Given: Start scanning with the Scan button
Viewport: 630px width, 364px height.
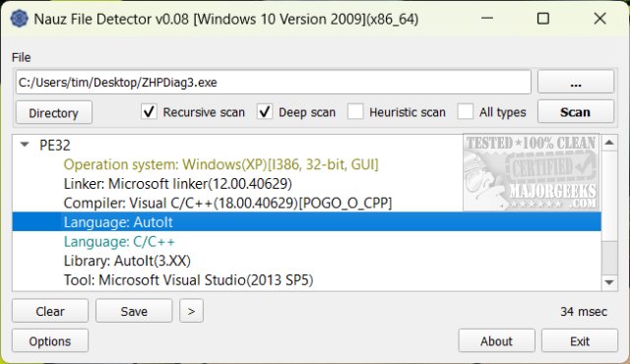Looking at the screenshot, I should [575, 112].
